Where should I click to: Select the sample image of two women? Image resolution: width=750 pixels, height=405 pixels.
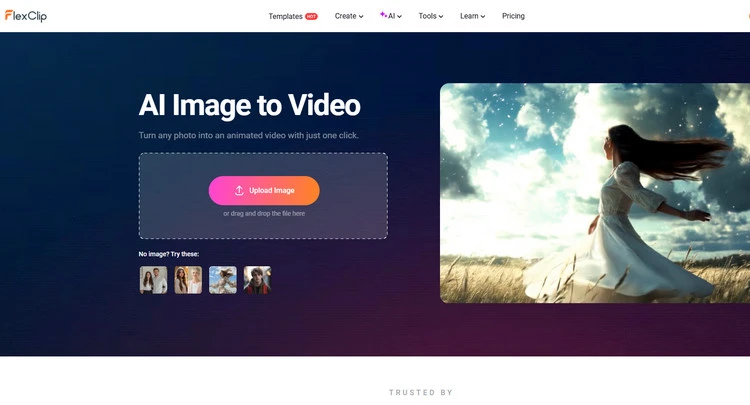pos(188,280)
